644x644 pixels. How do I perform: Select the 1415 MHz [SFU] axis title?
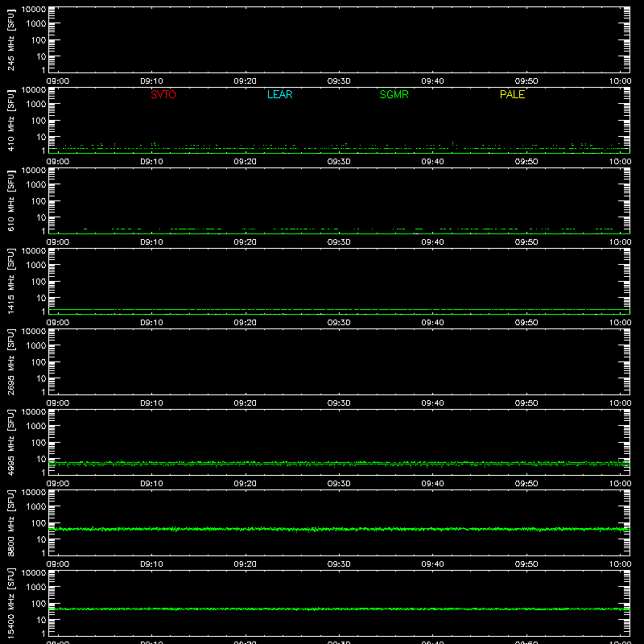point(10,281)
